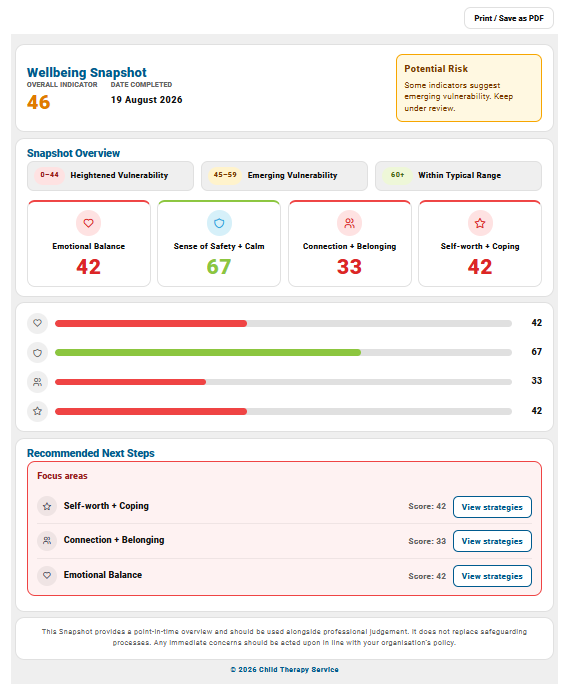The width and height of the screenshot is (578, 689).
Task: View strategies for Emotional Balance
Action: coord(492,576)
